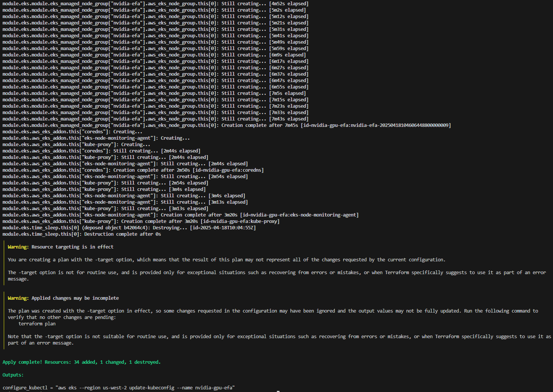Screen dimensions: 553x392
Task: Click 'deposed object b42064c4' Destroying line
Action: (129, 228)
